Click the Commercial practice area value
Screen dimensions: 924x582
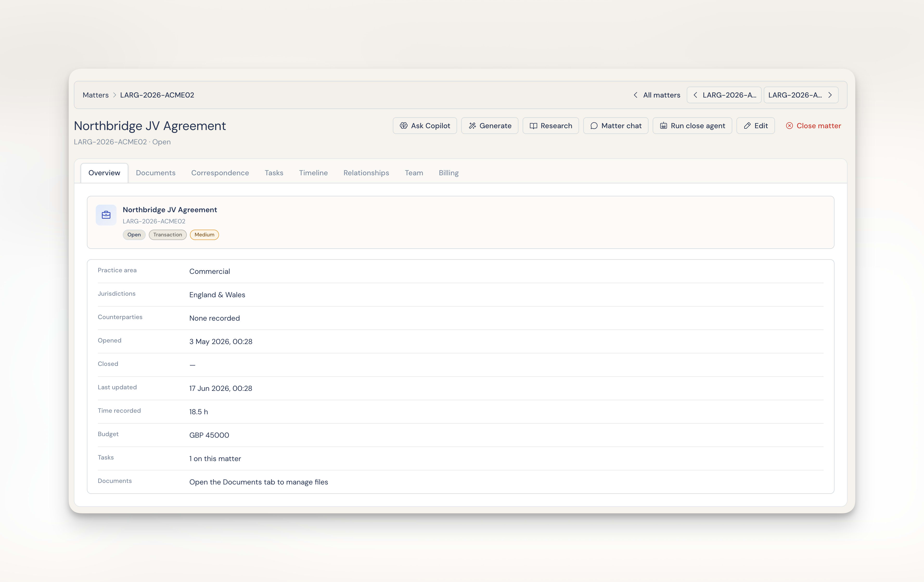point(209,271)
